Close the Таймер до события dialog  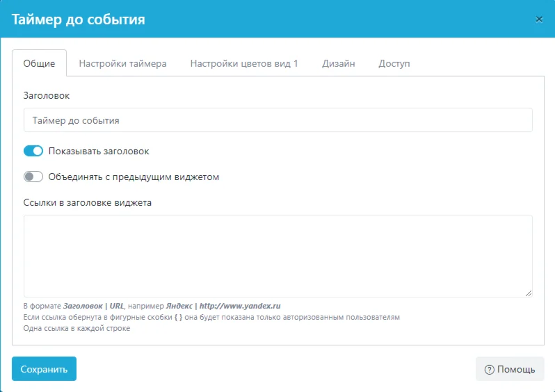pyautogui.click(x=539, y=19)
